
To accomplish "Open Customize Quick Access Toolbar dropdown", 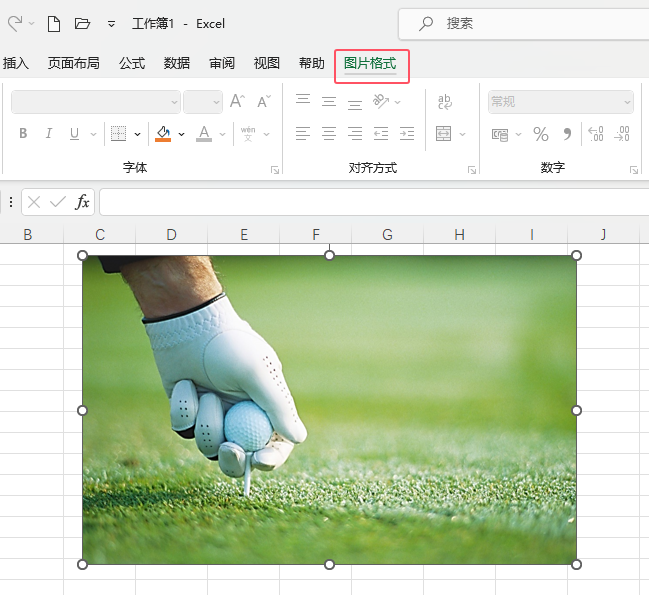I will point(111,24).
